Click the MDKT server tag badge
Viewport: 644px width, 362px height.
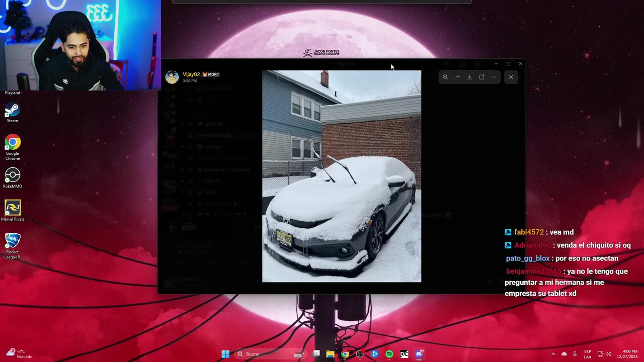click(211, 74)
